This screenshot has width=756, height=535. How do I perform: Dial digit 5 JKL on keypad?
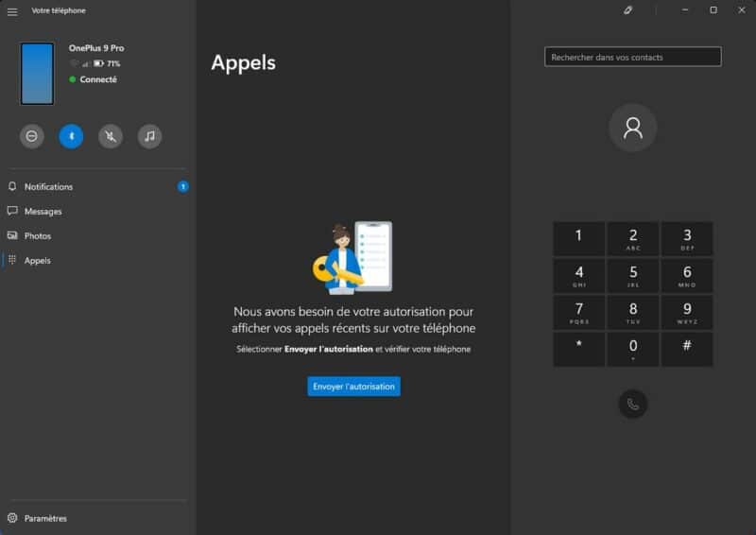pos(633,276)
